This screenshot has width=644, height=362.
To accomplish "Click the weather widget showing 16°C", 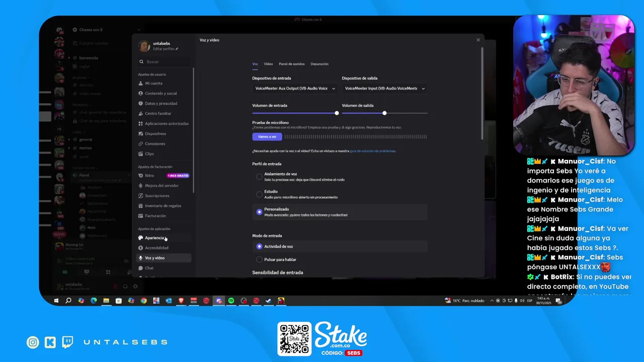I will tap(464, 301).
